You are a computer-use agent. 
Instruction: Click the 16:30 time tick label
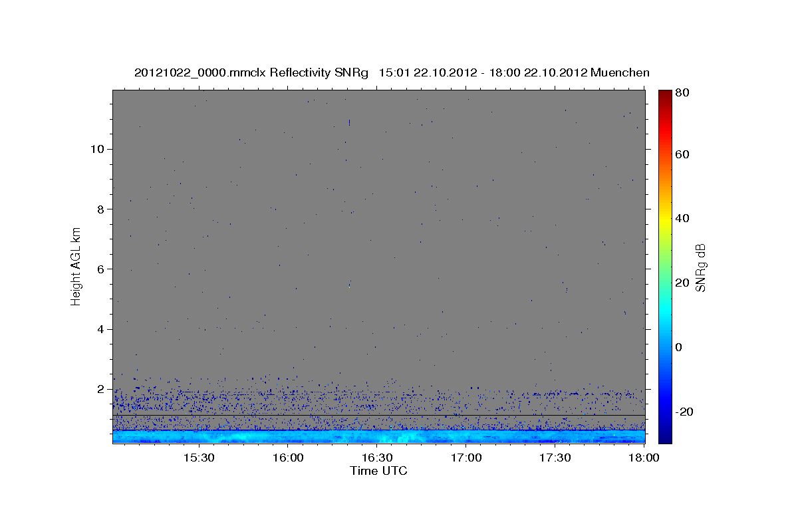tap(376, 458)
